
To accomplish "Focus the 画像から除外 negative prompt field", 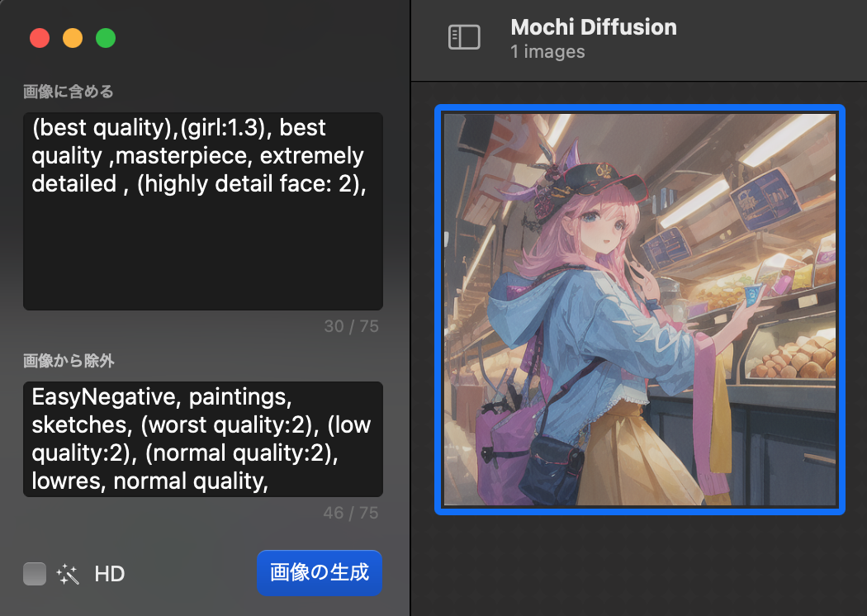I will pos(202,438).
